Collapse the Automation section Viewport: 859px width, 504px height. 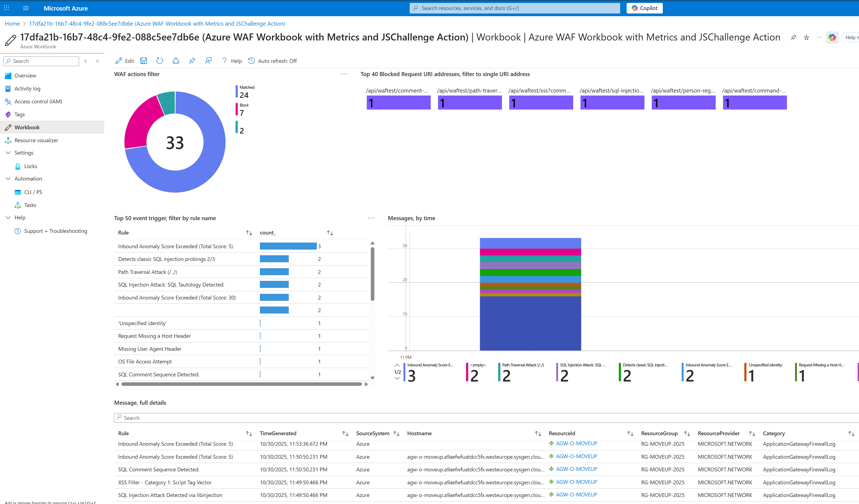8,179
